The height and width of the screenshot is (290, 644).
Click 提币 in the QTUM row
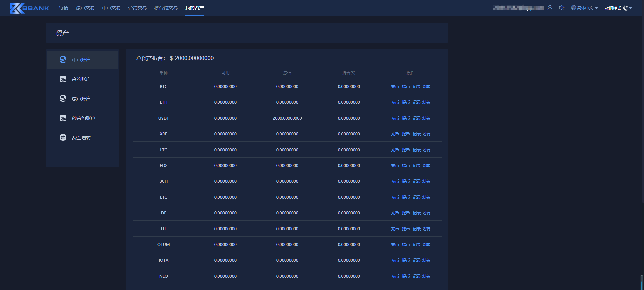pos(406,245)
